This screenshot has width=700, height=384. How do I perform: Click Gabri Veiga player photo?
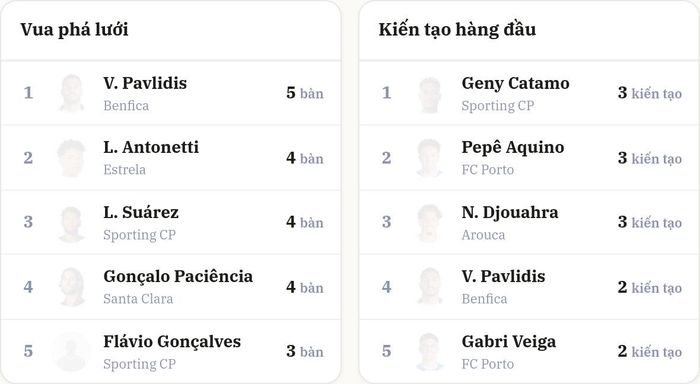[x=430, y=352]
